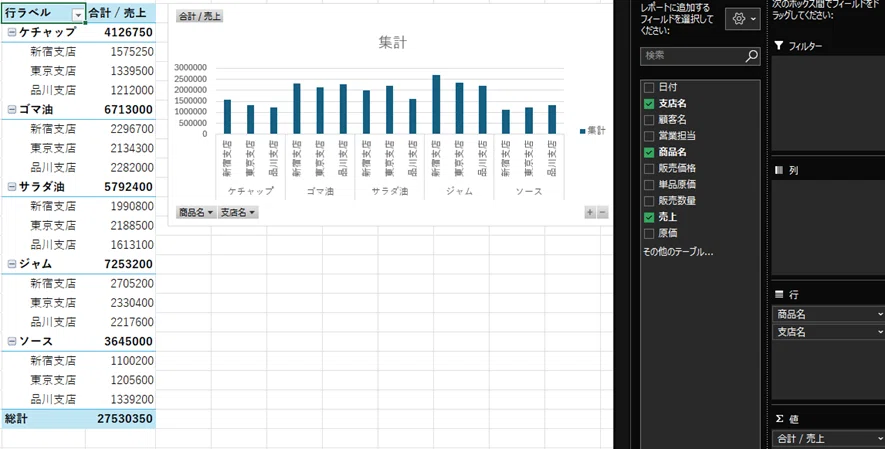Screen dimensions: 885x449
Task: Select the ジャム total cell 7253200
Action: (121, 264)
